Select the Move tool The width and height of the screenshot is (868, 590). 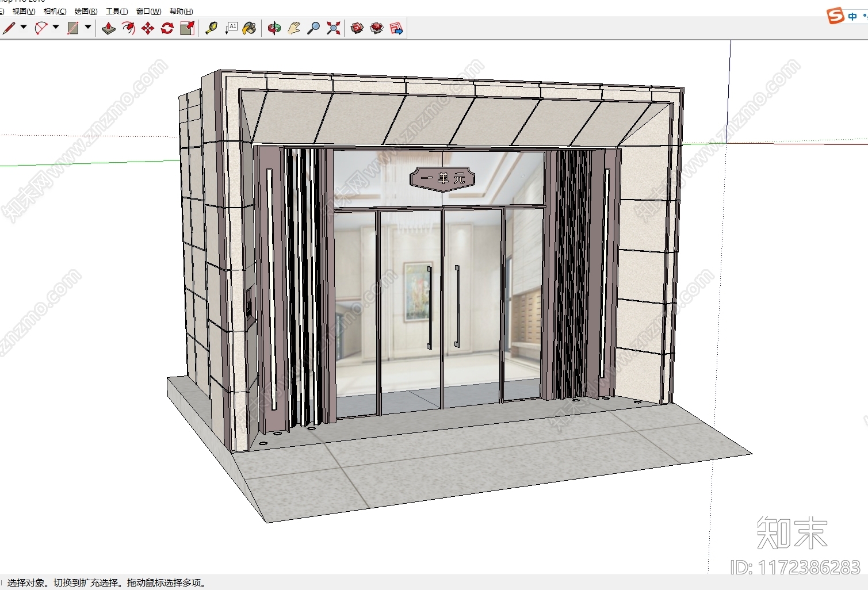pos(148,28)
